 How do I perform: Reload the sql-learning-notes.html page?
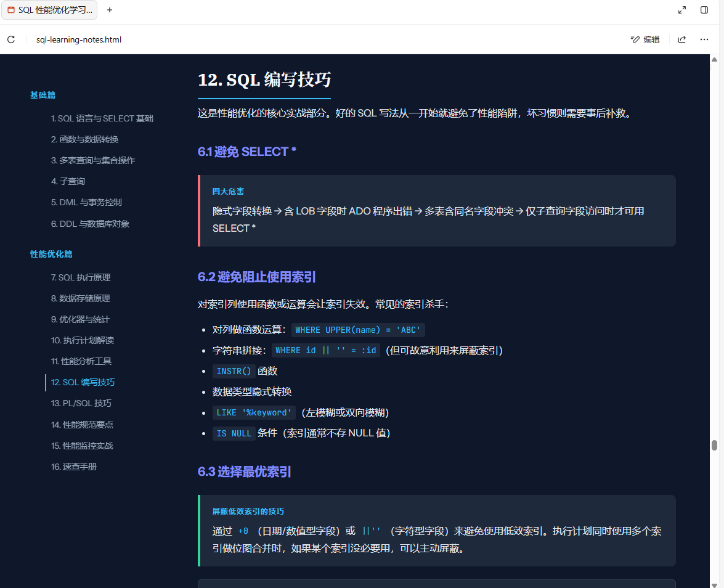coord(11,39)
